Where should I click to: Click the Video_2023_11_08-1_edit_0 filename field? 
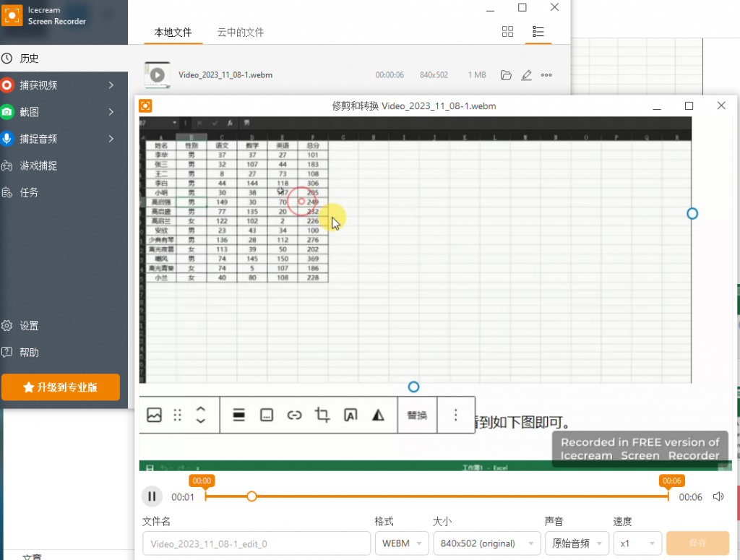pyautogui.click(x=257, y=543)
